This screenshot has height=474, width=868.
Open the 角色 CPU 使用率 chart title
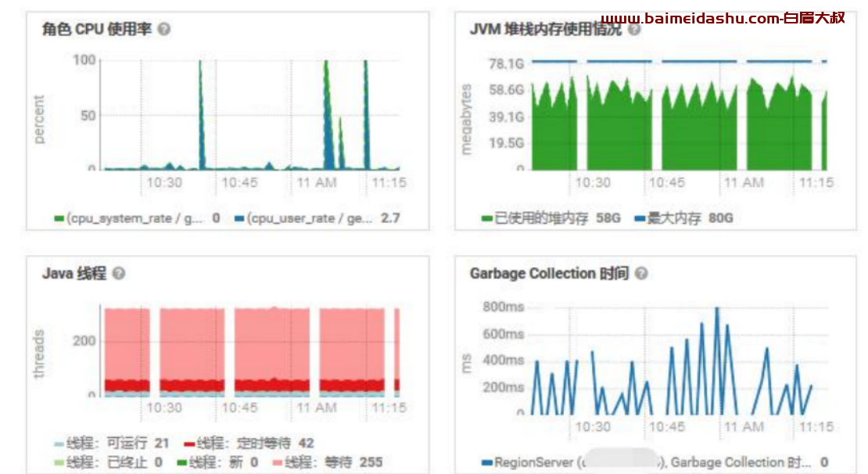[x=97, y=30]
